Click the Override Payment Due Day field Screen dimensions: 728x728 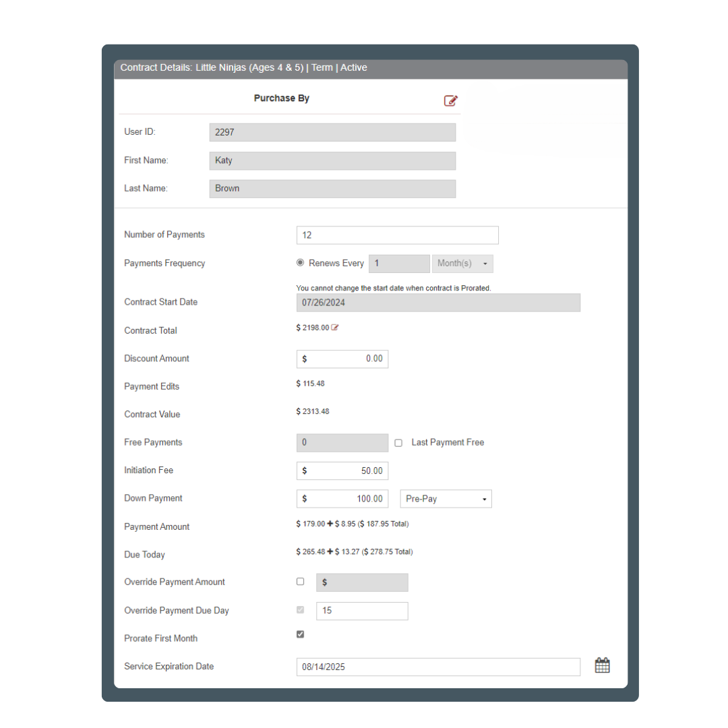point(362,611)
